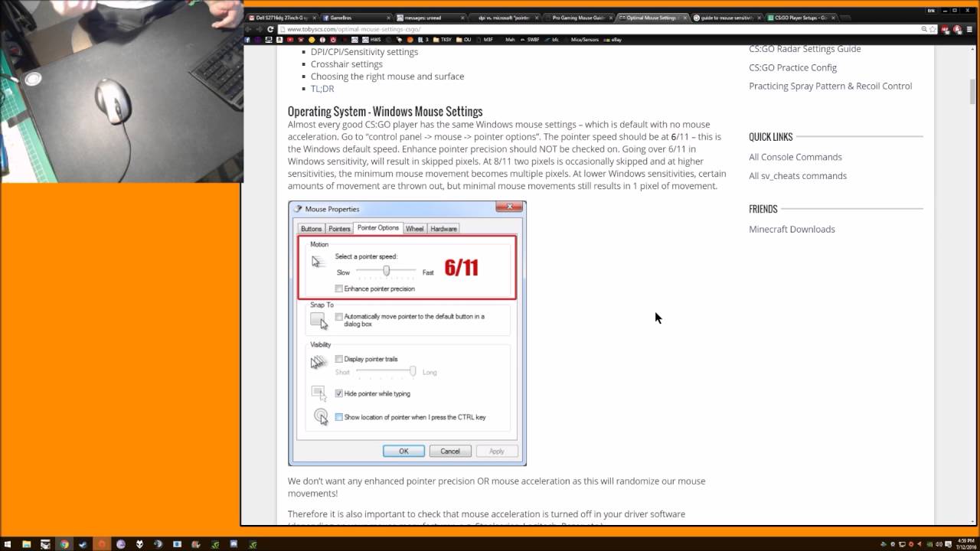Open the Chrome hamburger menu

point(970,29)
